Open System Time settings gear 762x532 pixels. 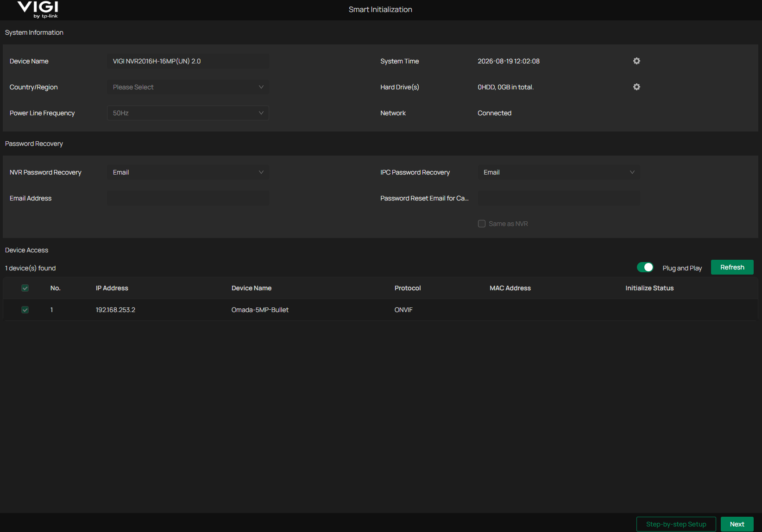point(636,61)
